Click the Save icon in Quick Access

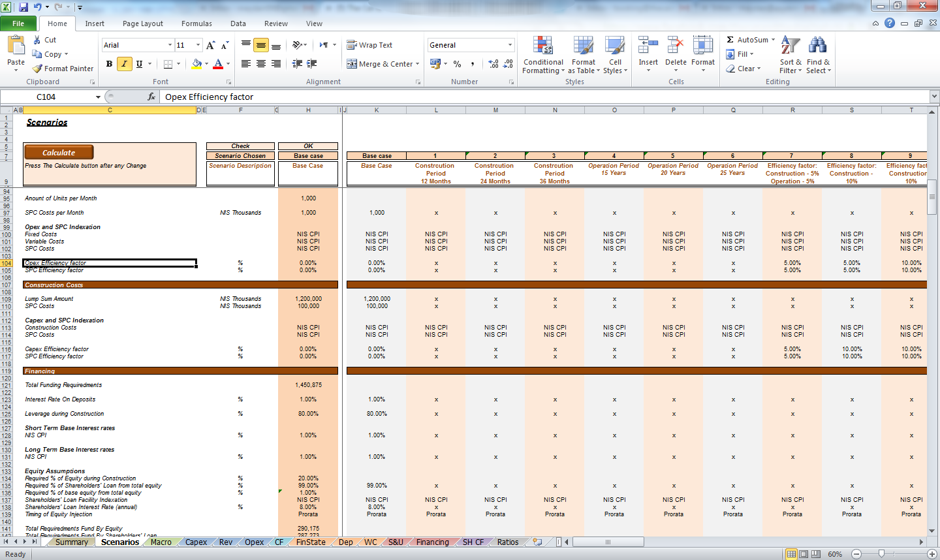tap(23, 7)
